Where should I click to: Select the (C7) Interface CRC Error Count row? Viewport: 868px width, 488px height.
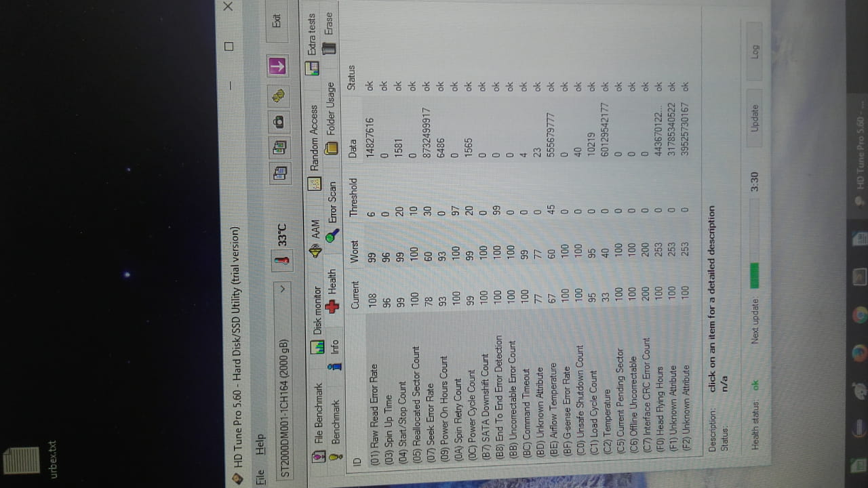tap(647, 271)
